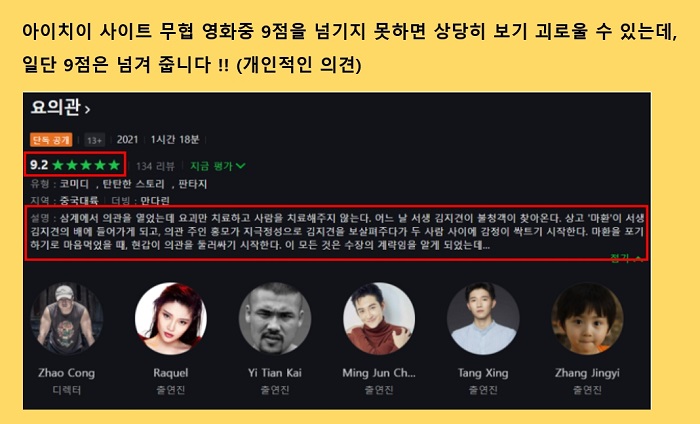Screen dimensions: 700x424
Task: Click the 13+ age rating badge
Action: tap(95, 140)
